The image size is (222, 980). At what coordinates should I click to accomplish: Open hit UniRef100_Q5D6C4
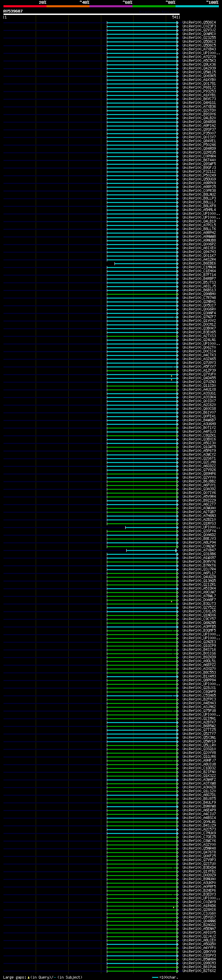pyautogui.click(x=199, y=23)
